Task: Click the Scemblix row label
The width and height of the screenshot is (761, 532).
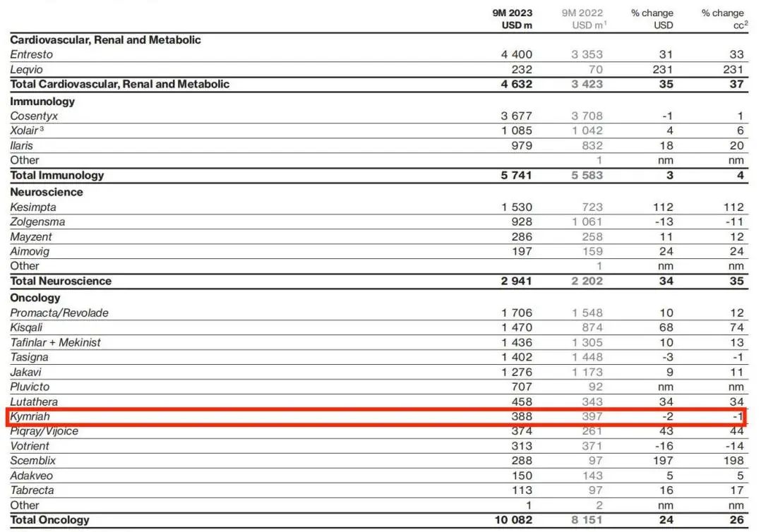Action: pyautogui.click(x=32, y=461)
